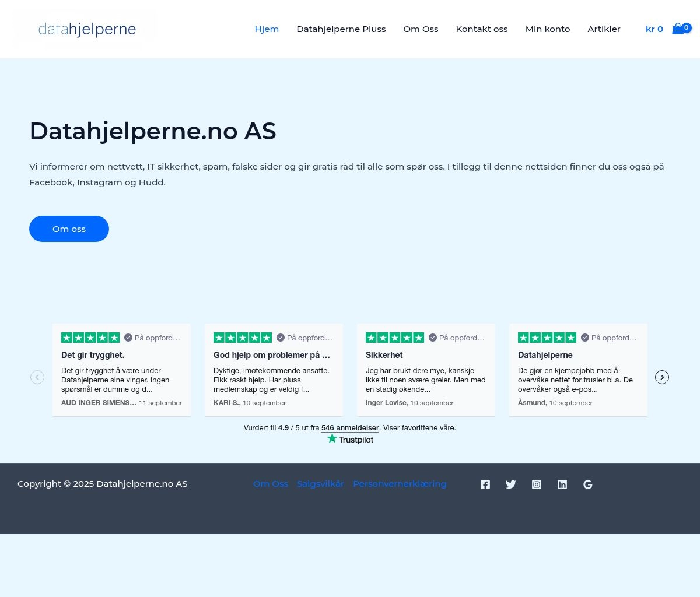
Task: Click the blue "Om oss" button
Action: point(69,229)
